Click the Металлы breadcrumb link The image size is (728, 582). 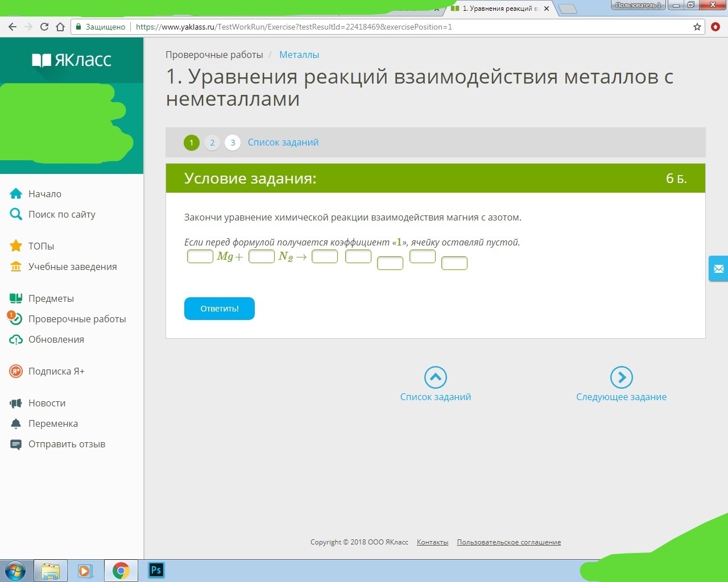point(299,55)
